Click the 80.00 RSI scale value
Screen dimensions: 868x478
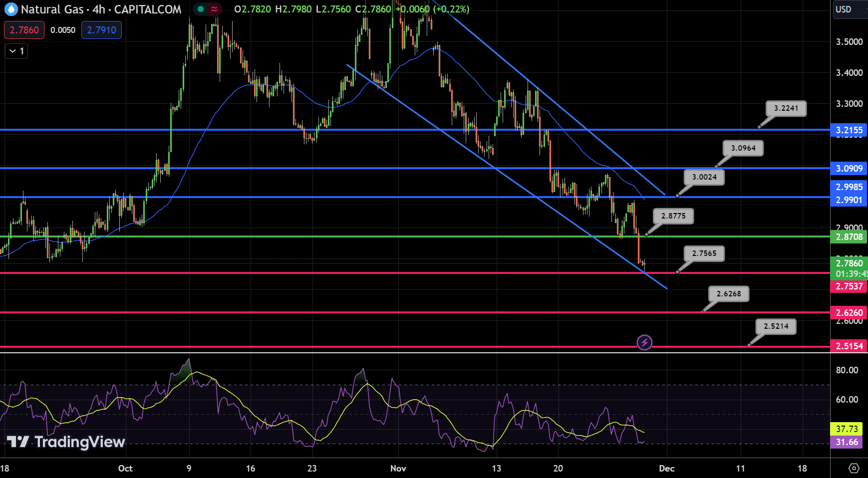[847, 370]
